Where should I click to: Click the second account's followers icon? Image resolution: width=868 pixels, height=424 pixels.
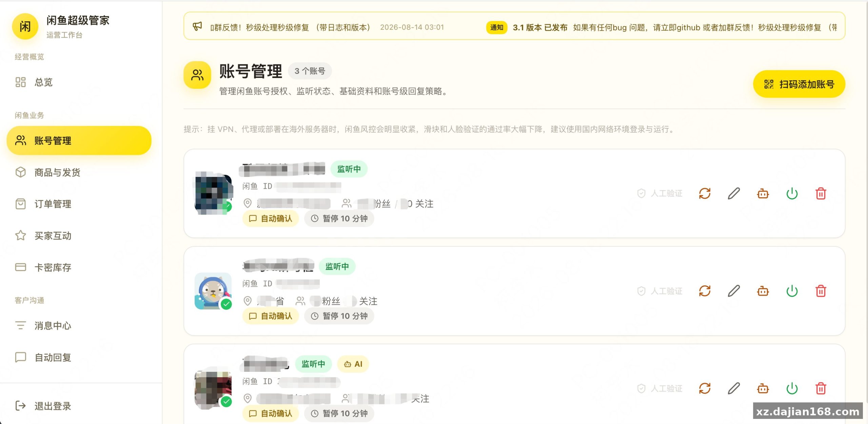(x=300, y=301)
